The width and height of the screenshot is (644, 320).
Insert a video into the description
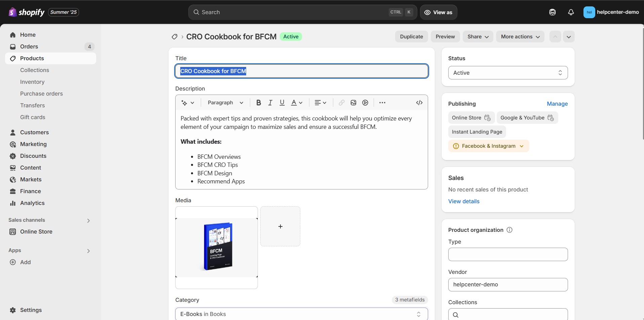click(x=365, y=103)
